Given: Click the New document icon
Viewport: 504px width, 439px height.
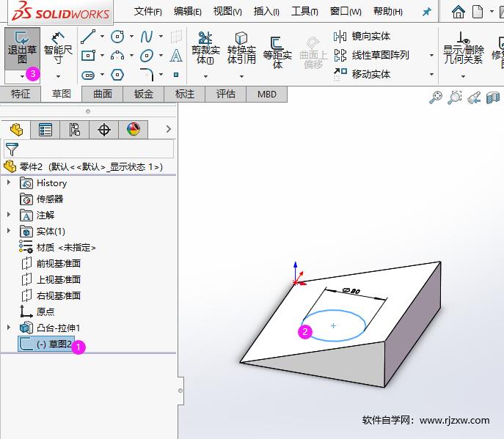Looking at the screenshot, I should tap(478, 12).
